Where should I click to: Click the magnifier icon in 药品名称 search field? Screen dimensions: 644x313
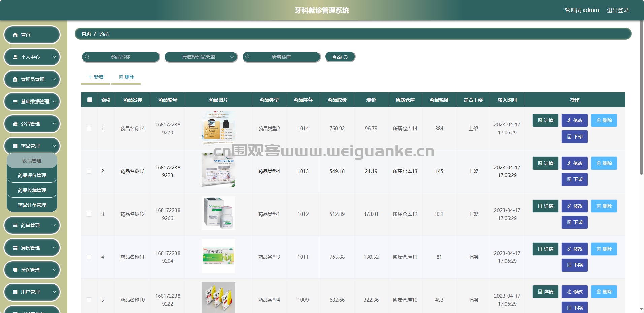click(x=87, y=57)
